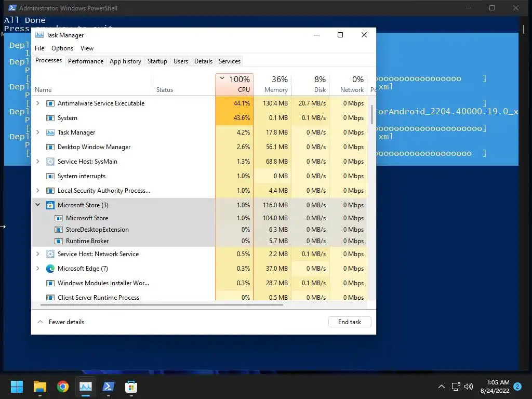Switch to the Services tab
The image size is (532, 399).
(x=229, y=61)
